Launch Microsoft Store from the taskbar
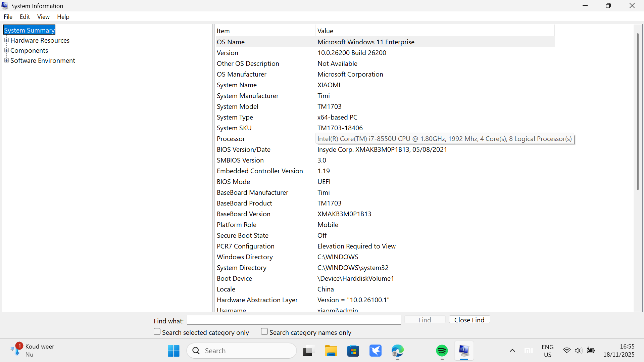 [353, 351]
